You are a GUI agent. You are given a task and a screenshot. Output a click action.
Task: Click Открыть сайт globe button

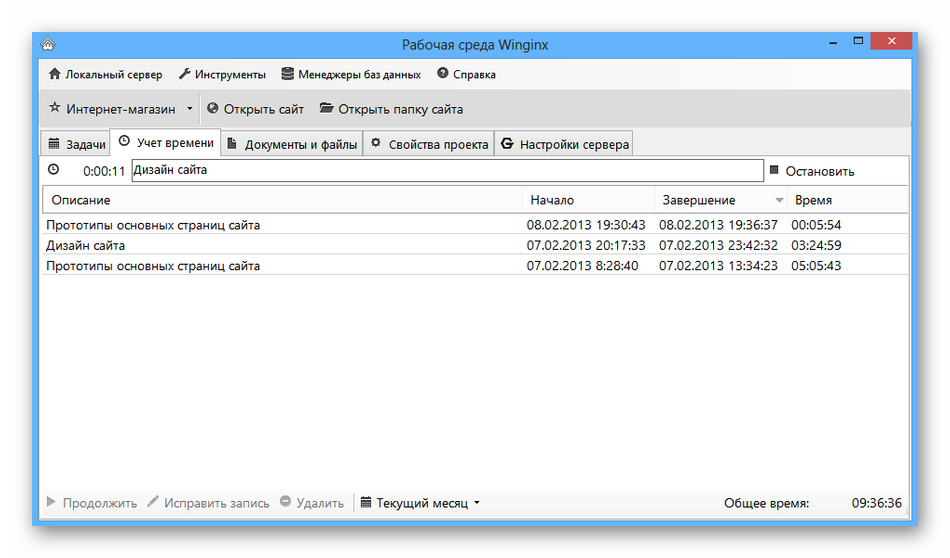click(x=255, y=109)
